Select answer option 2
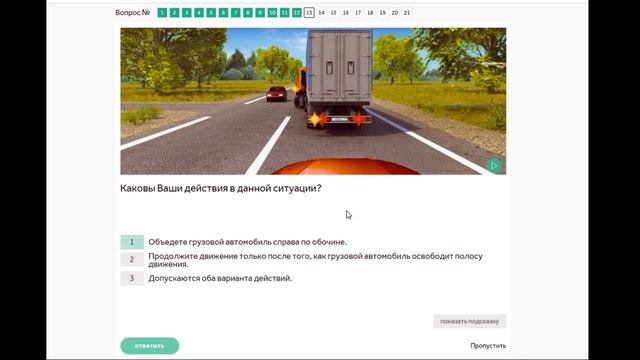This screenshot has height=360, width=640. pos(132,259)
